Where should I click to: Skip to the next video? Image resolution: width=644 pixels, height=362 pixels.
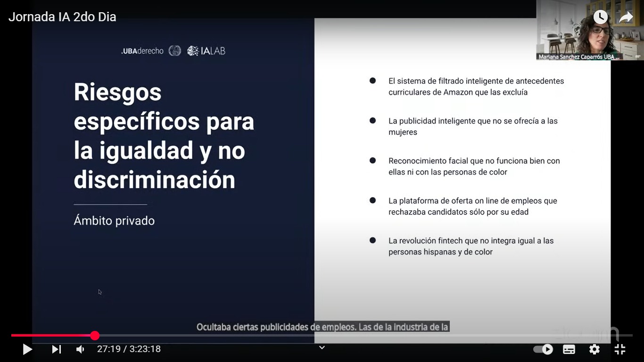pos(56,349)
